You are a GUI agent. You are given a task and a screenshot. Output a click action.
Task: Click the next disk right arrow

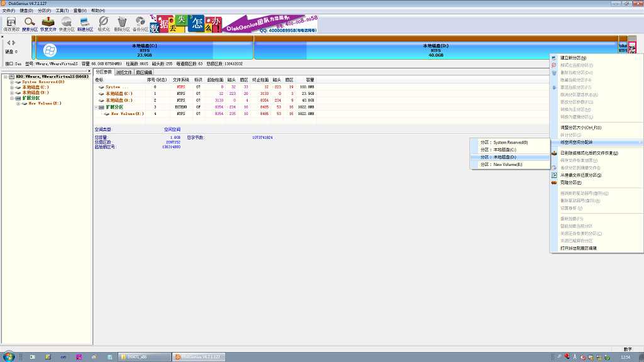(x=14, y=43)
